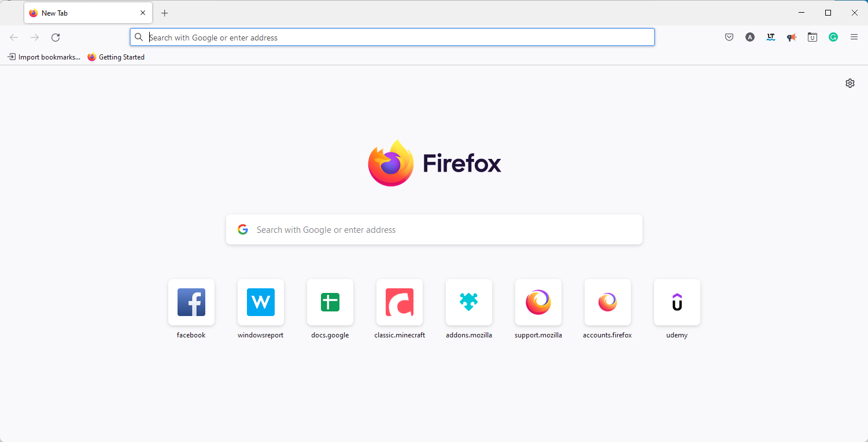Click the Forward navigation arrow

pyautogui.click(x=35, y=38)
